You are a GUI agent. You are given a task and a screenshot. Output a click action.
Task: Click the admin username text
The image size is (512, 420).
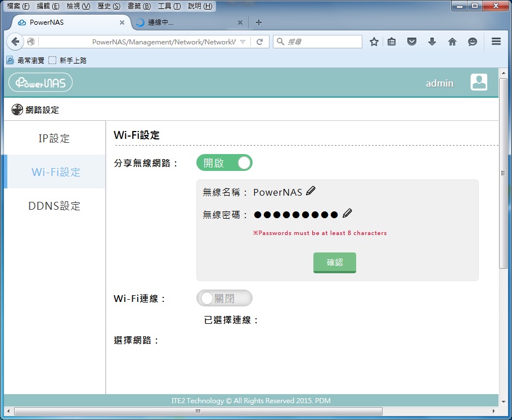click(439, 83)
